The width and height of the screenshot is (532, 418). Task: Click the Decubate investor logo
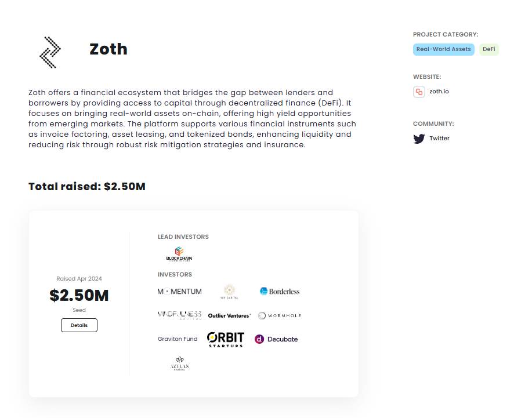[276, 339]
